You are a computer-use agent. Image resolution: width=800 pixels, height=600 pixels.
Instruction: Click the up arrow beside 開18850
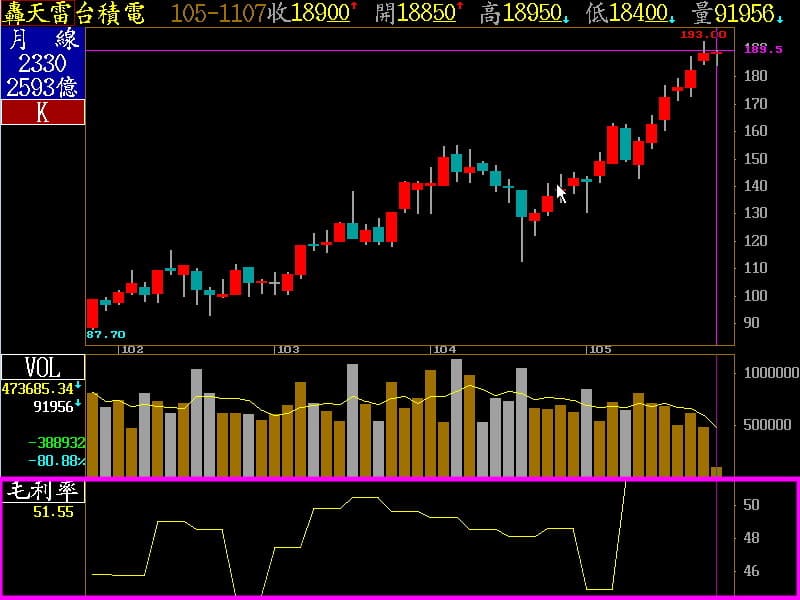(460, 8)
